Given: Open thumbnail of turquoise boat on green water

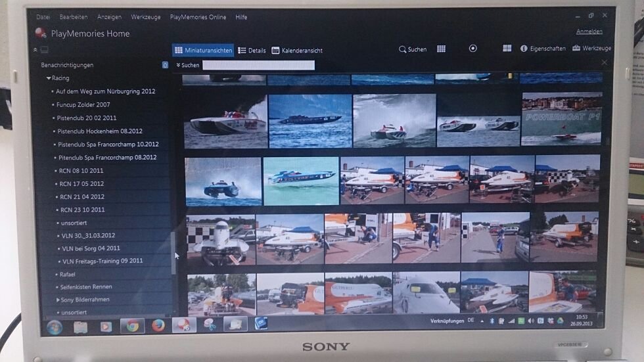Looking at the screenshot, I should tap(301, 181).
